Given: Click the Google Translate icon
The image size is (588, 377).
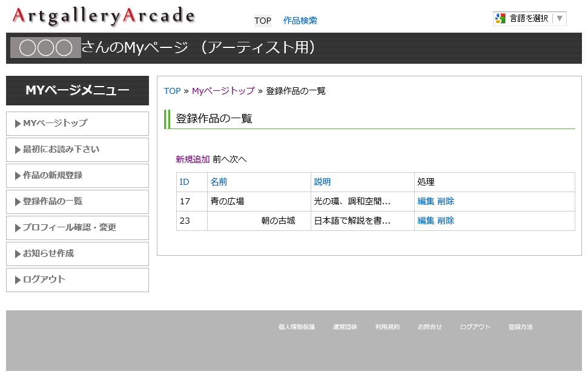Looking at the screenshot, I should pyautogui.click(x=500, y=18).
